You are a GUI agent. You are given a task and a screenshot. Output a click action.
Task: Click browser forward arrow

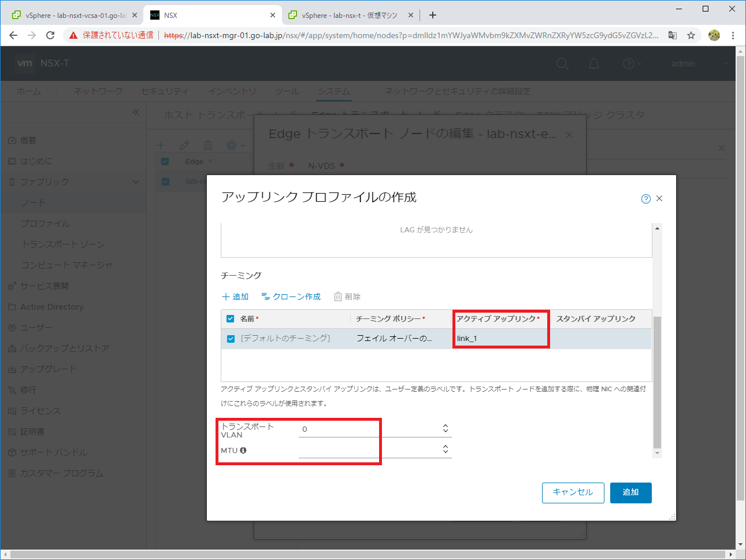pyautogui.click(x=32, y=35)
